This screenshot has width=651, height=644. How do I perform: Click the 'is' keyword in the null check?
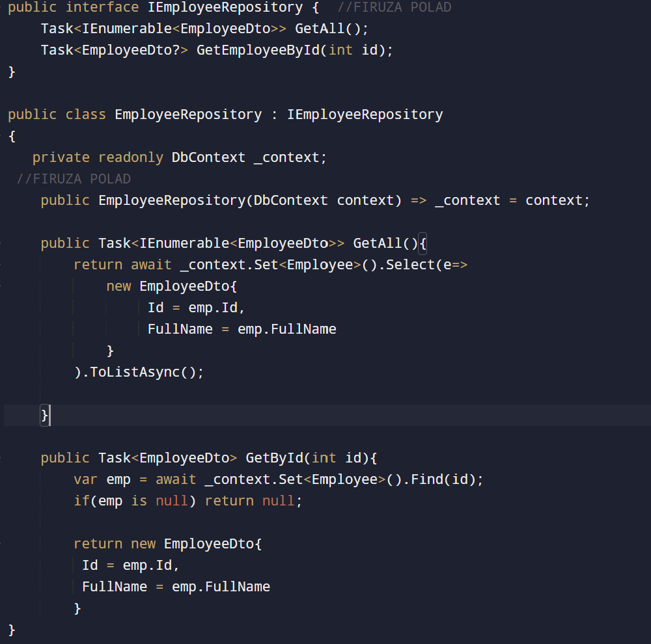139,501
